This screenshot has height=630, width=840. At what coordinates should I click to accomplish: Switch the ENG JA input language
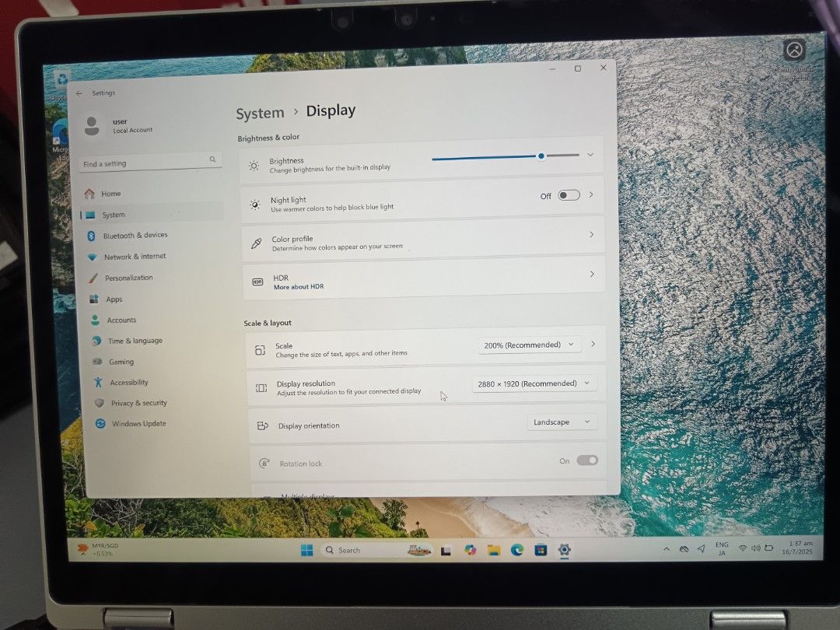(722, 548)
